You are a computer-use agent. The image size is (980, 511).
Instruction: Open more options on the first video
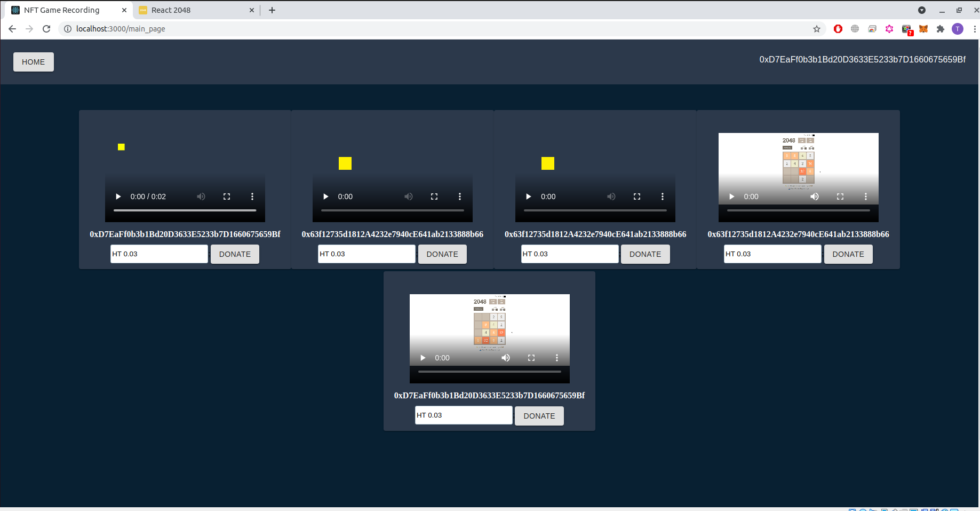(252, 196)
